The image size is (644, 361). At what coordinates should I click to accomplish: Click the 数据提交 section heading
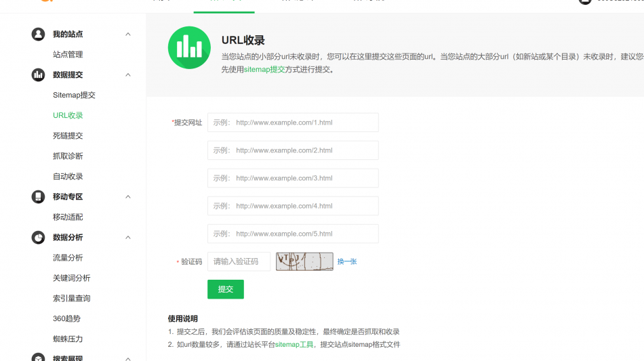click(x=68, y=75)
